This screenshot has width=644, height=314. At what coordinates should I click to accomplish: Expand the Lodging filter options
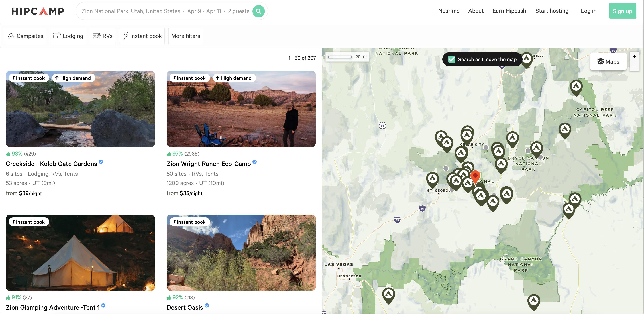click(68, 36)
